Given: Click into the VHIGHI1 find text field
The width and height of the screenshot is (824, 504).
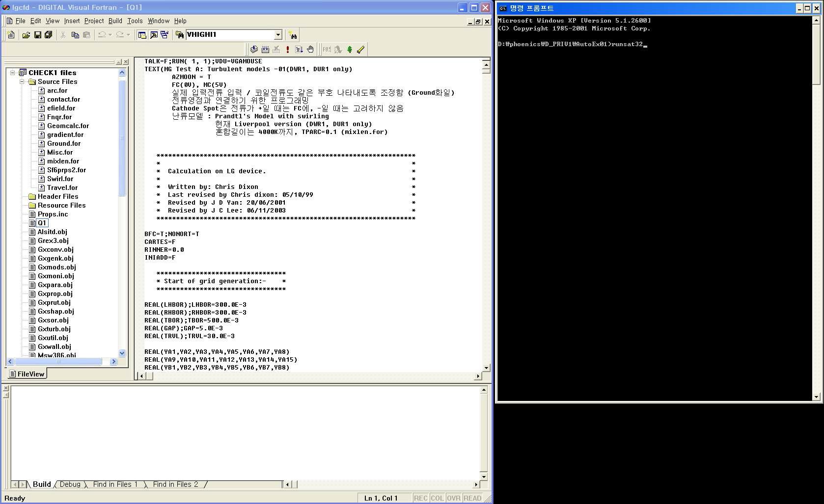Looking at the screenshot, I should pyautogui.click(x=229, y=35).
